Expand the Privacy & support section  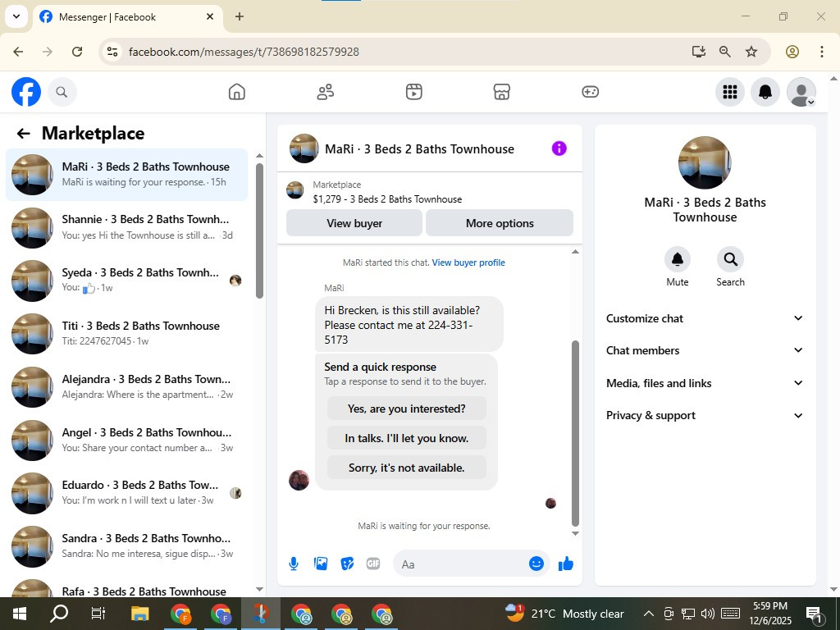(x=705, y=415)
